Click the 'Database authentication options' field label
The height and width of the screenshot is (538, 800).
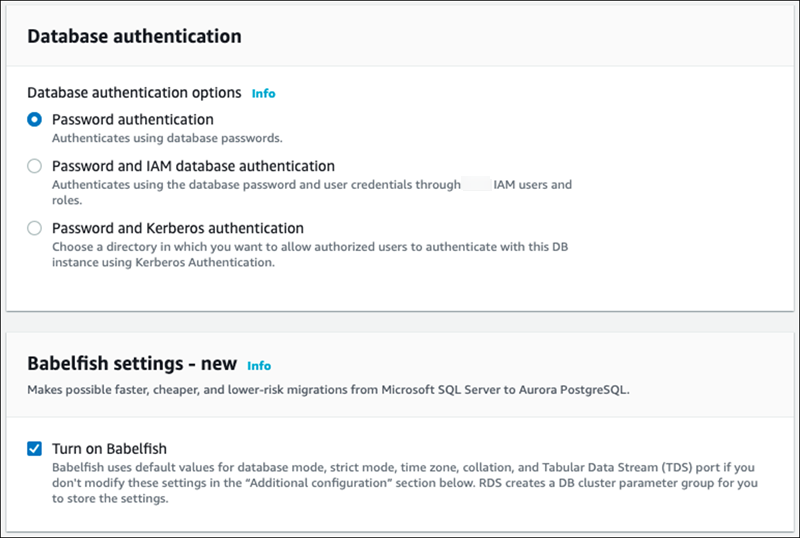[x=134, y=93]
